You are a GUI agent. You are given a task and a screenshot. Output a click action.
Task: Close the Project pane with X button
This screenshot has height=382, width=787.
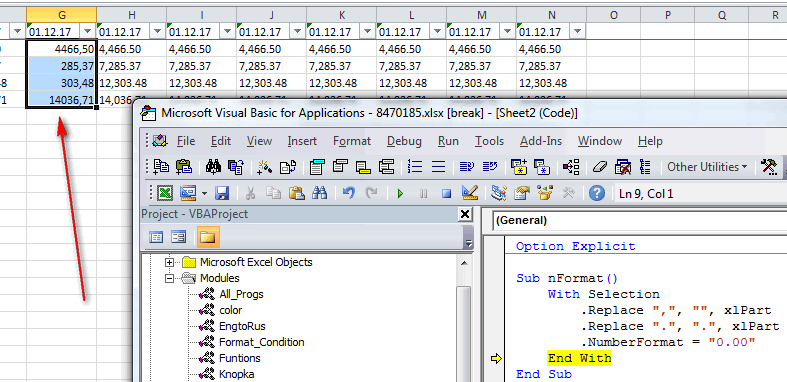(465, 214)
